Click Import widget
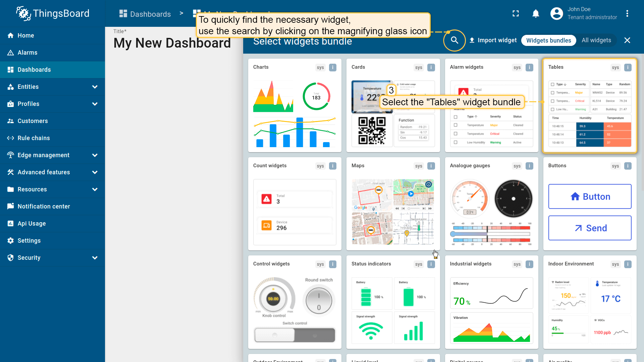Image resolution: width=644 pixels, height=362 pixels. (493, 40)
